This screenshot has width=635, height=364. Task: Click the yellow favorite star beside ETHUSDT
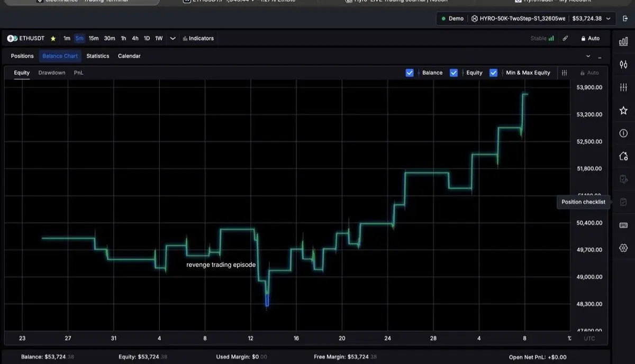(53, 39)
